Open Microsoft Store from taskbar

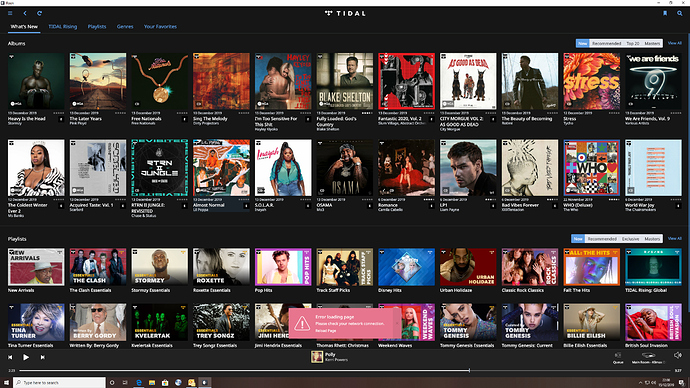coord(165,383)
